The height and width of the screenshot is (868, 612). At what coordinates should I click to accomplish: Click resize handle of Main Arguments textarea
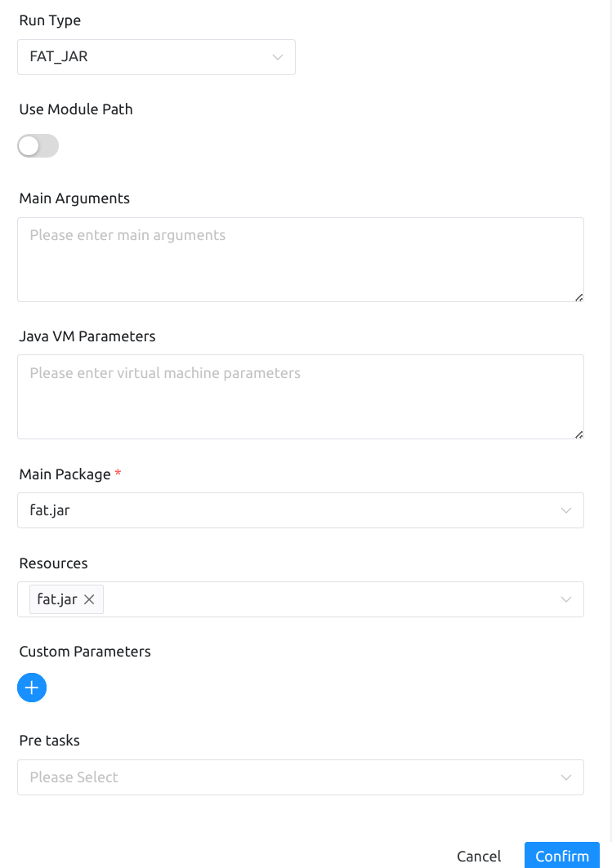tap(578, 297)
